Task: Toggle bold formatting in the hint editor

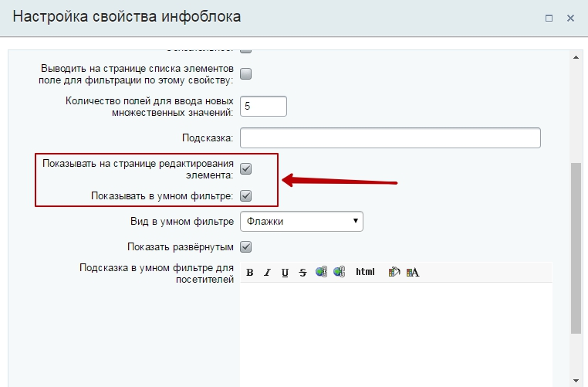Action: click(x=250, y=272)
